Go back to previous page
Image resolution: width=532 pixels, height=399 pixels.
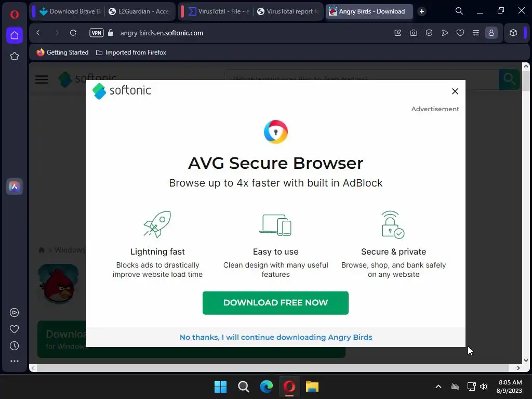[38, 33]
